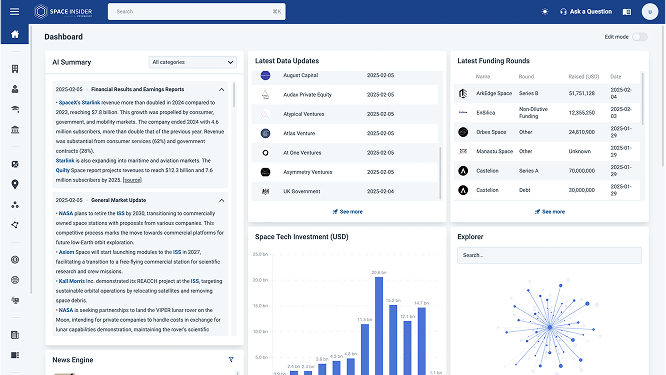
Task: Click the home icon in sidebar
Action: tap(15, 34)
